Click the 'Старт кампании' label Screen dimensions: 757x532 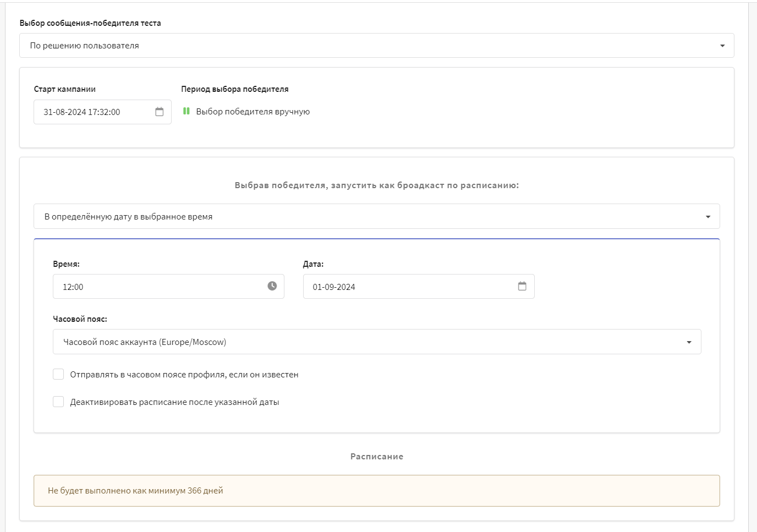pyautogui.click(x=65, y=89)
